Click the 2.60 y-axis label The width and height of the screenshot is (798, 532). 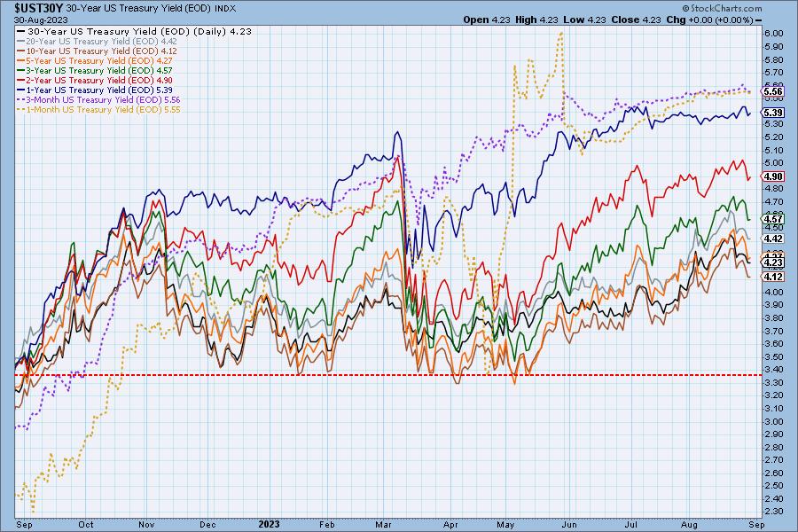[x=774, y=473]
